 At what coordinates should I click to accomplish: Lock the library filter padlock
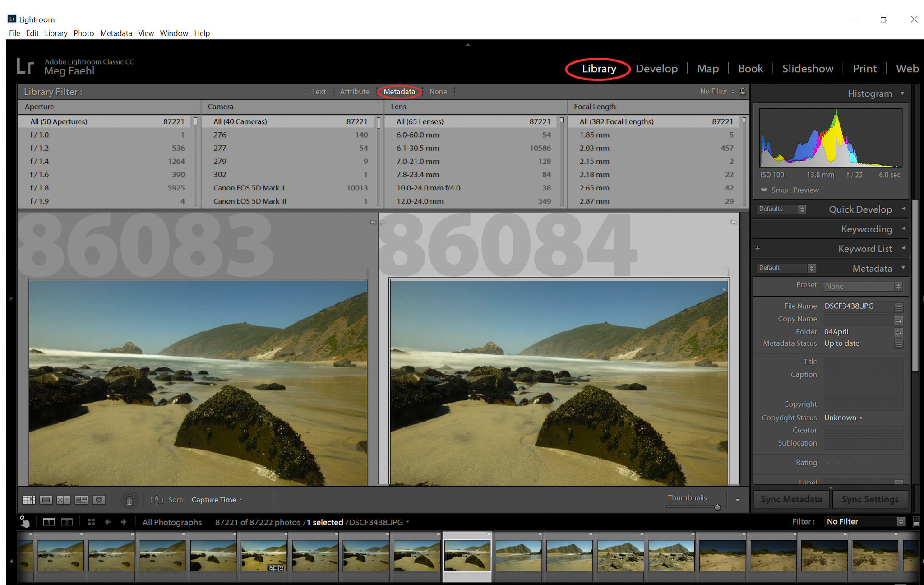pos(743,92)
